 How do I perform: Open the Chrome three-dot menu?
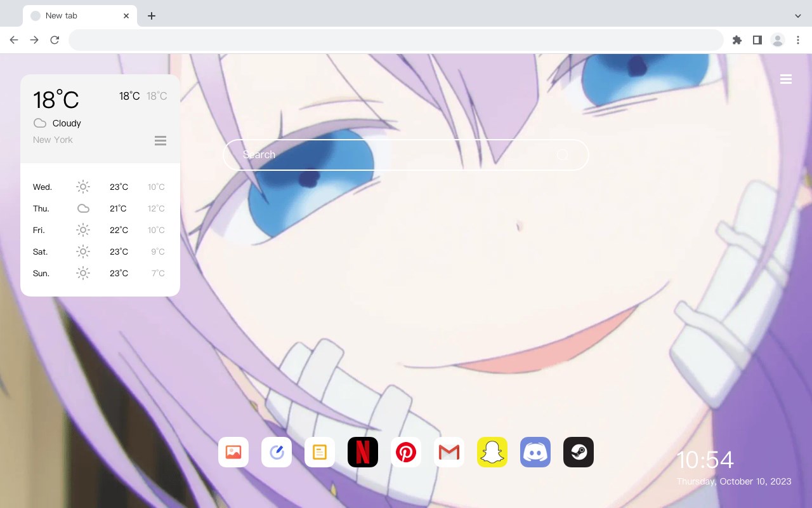coord(798,40)
